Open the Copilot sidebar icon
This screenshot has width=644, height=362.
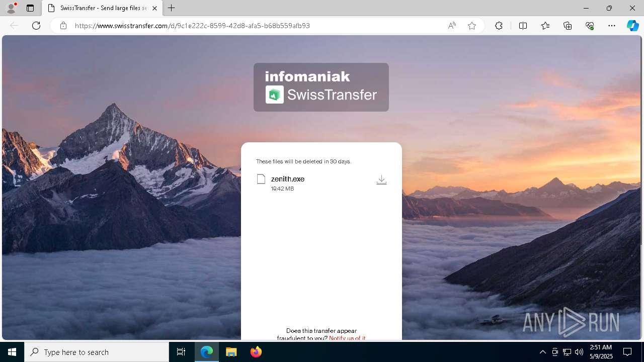tap(632, 26)
